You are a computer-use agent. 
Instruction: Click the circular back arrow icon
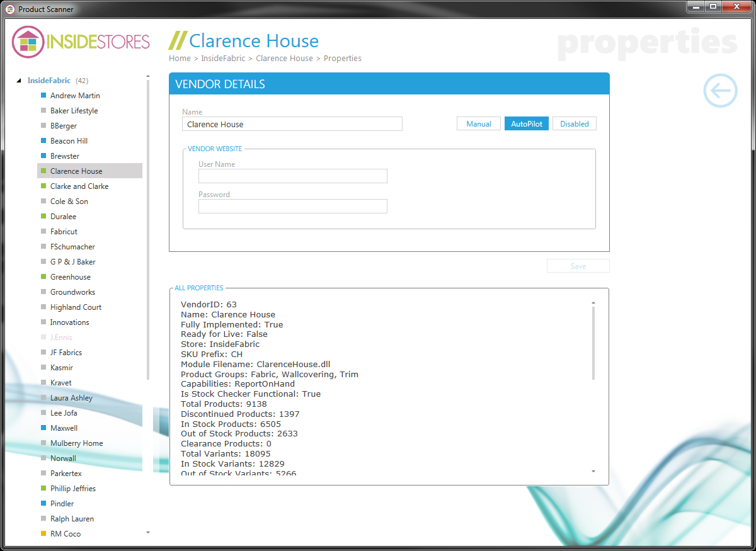coord(720,91)
